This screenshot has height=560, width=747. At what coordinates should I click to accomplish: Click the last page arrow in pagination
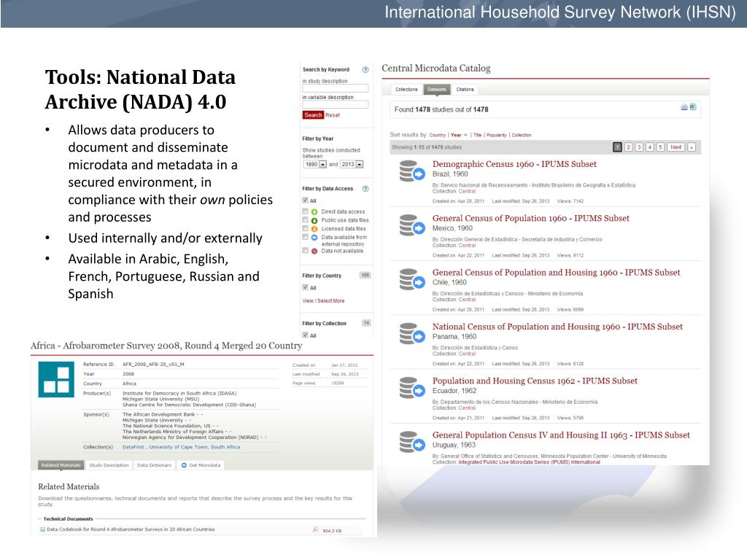(692, 147)
